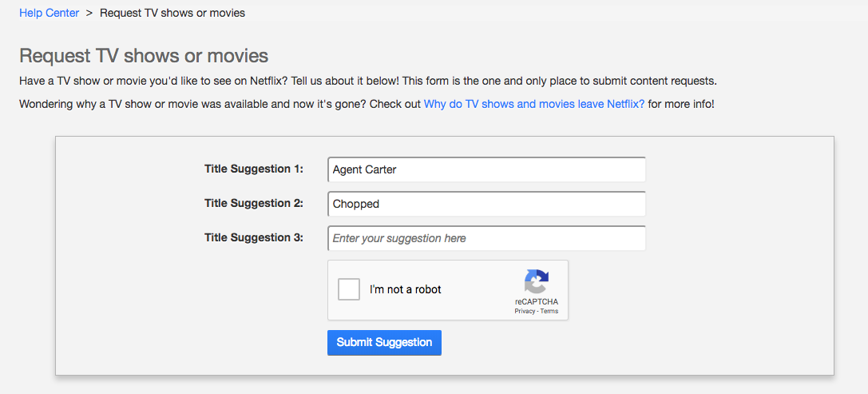Screen dimensions: 868x394
Task: Click the "reCAPTCHA" text under the logo
Action: (537, 301)
